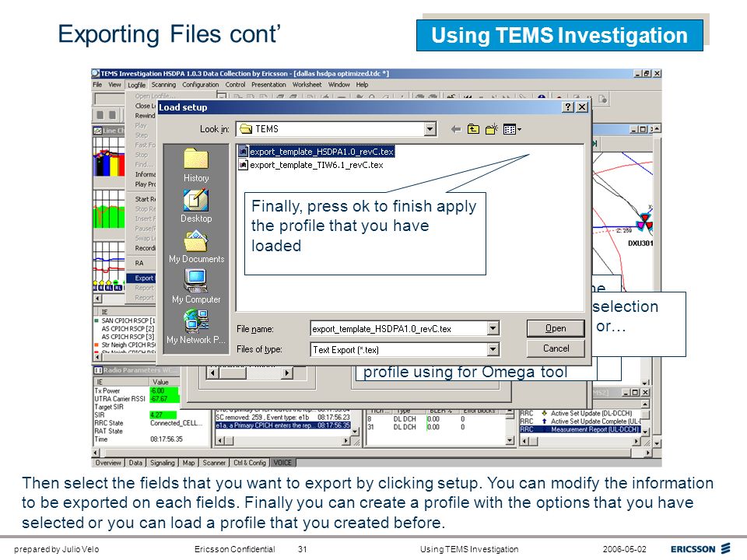Select Measurement Report (UL-DCCH) row
Image resolution: width=747 pixels, height=560 pixels.
580,429
